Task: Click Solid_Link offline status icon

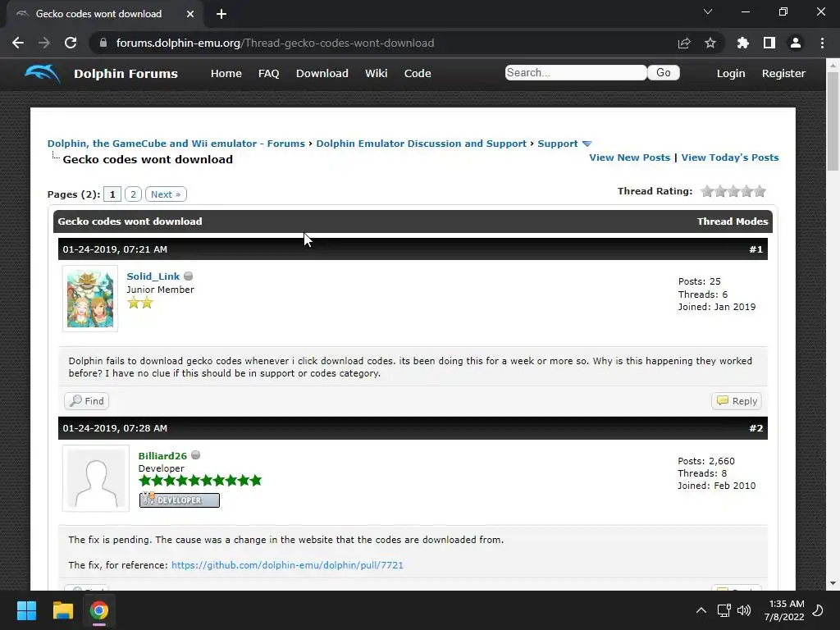Action: [x=188, y=276]
